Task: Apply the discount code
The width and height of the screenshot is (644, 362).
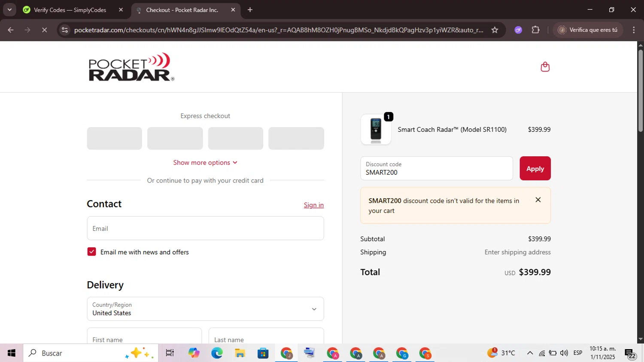Action: click(535, 168)
